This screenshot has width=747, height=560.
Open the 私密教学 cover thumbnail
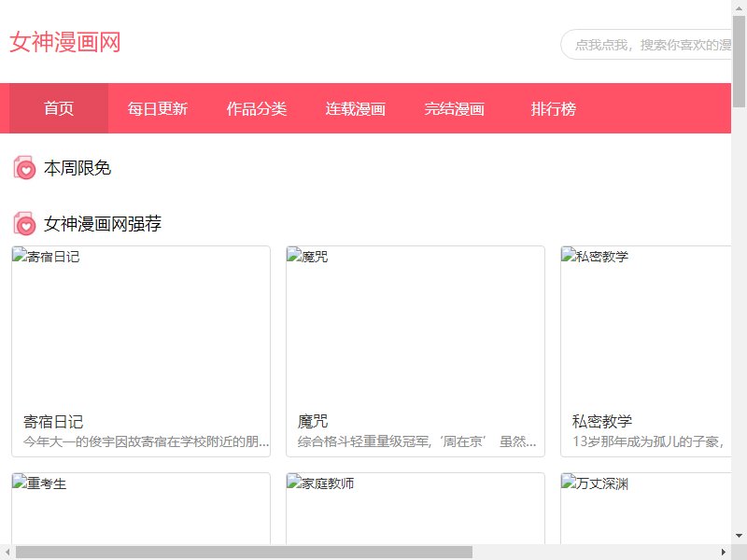click(646, 326)
